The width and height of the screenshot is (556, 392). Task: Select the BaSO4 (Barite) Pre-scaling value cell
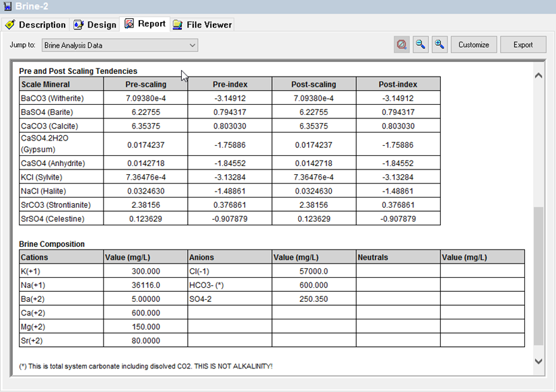pos(145,110)
